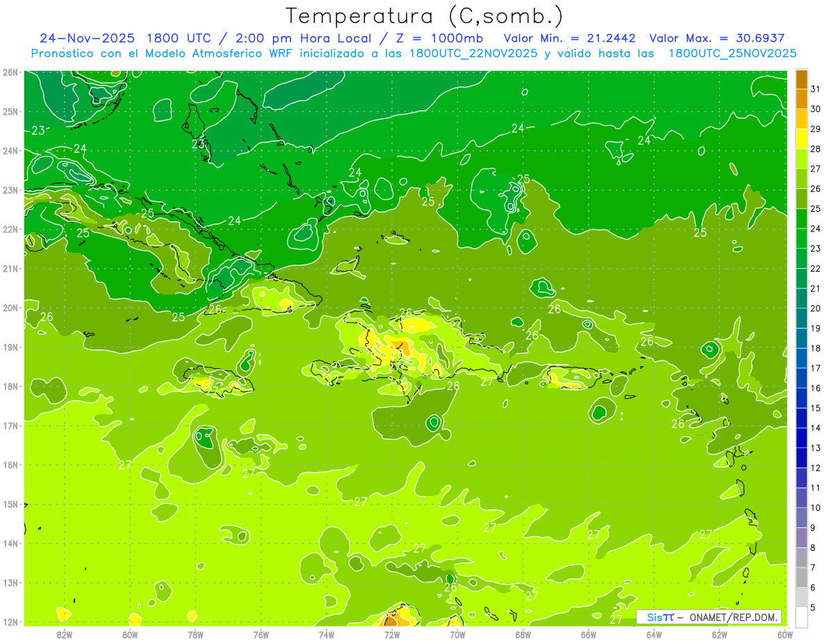Image resolution: width=834 pixels, height=644 pixels.
Task: Click the legend value 6
Action: [x=813, y=587]
